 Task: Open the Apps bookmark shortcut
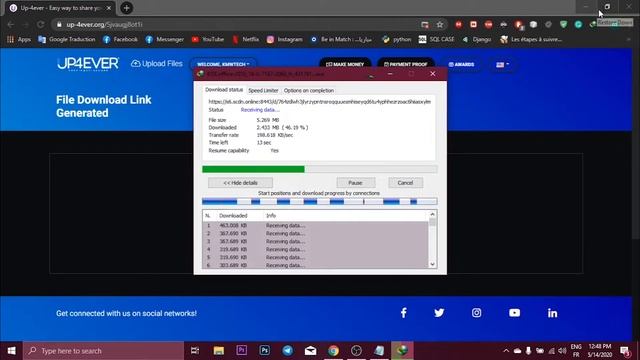19,39
